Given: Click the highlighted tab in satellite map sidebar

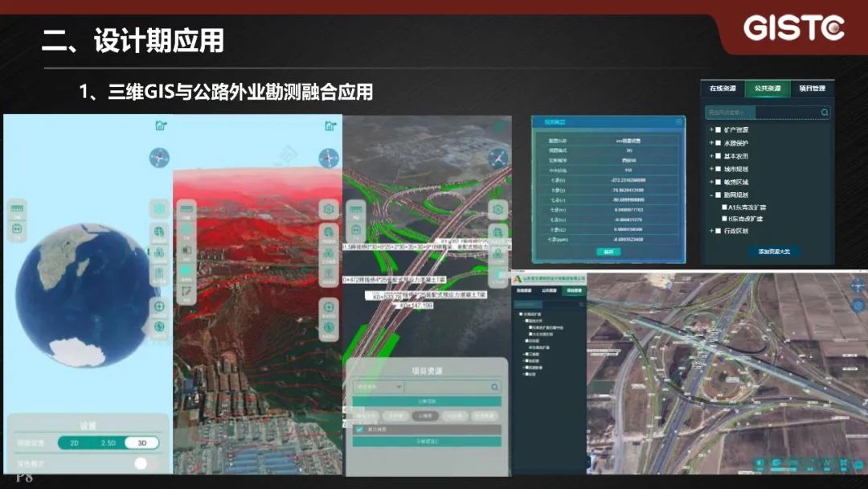Looking at the screenshot, I should (x=574, y=290).
